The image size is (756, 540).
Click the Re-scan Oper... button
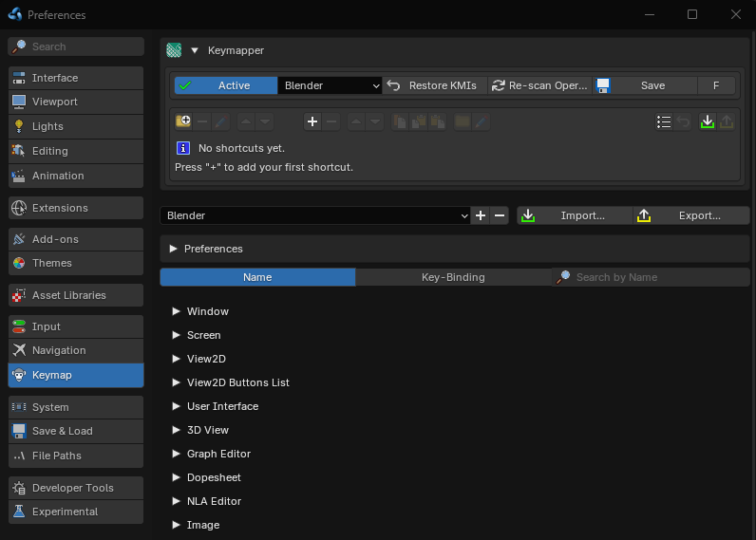(x=540, y=85)
